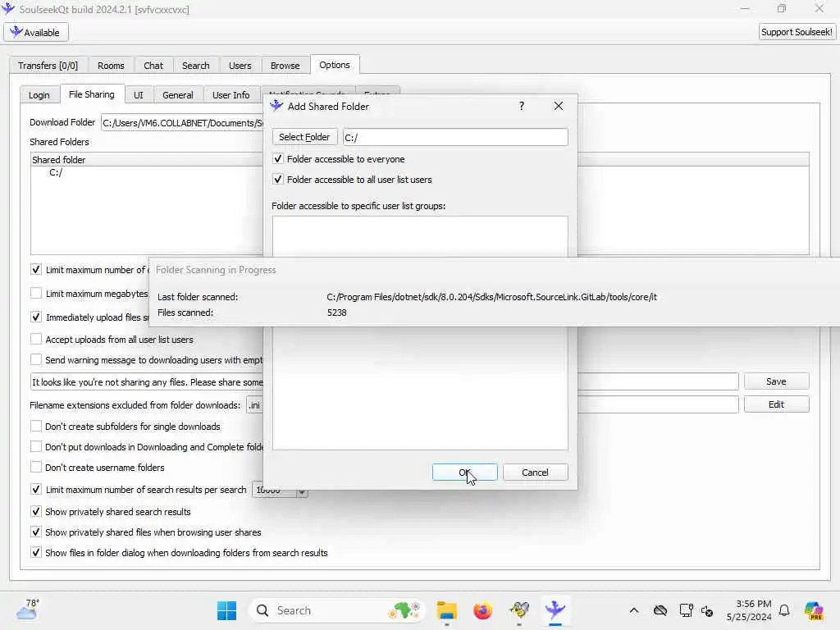
Task: Enable Send warning message to downloading users
Action: coord(36,359)
